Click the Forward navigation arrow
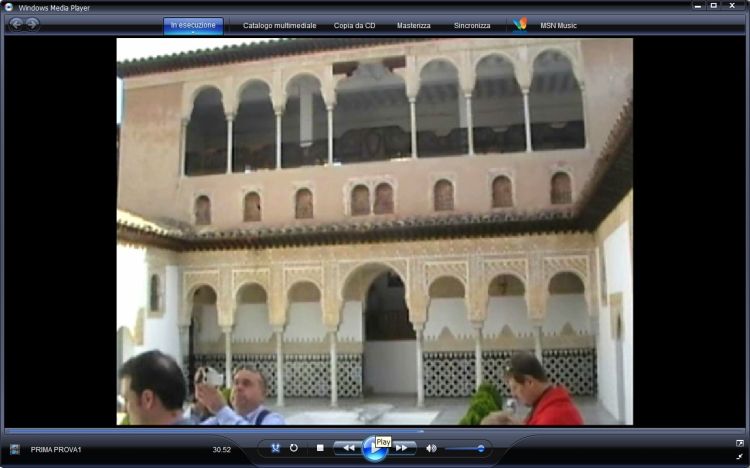Image resolution: width=750 pixels, height=468 pixels. [x=32, y=24]
